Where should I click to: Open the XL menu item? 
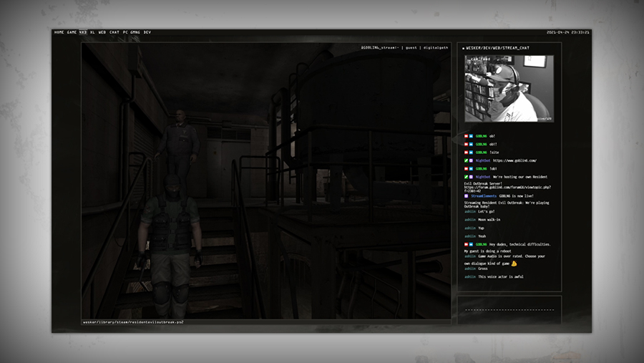[x=92, y=32]
